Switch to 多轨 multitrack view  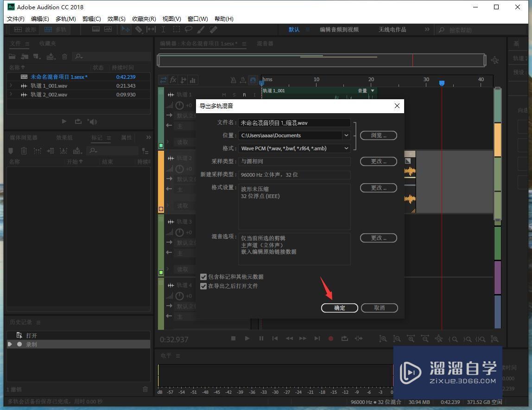(x=55, y=30)
